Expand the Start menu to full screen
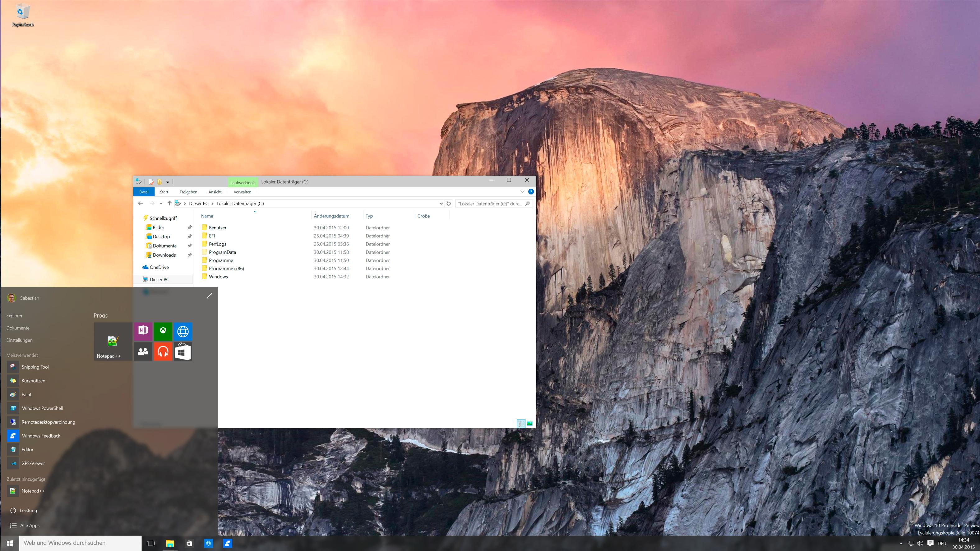Viewport: 980px width, 551px height. pos(209,296)
